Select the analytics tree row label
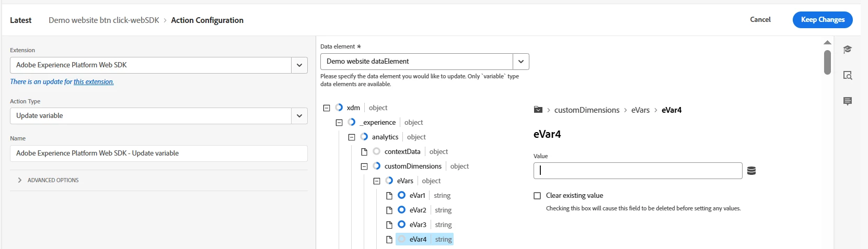 point(385,137)
